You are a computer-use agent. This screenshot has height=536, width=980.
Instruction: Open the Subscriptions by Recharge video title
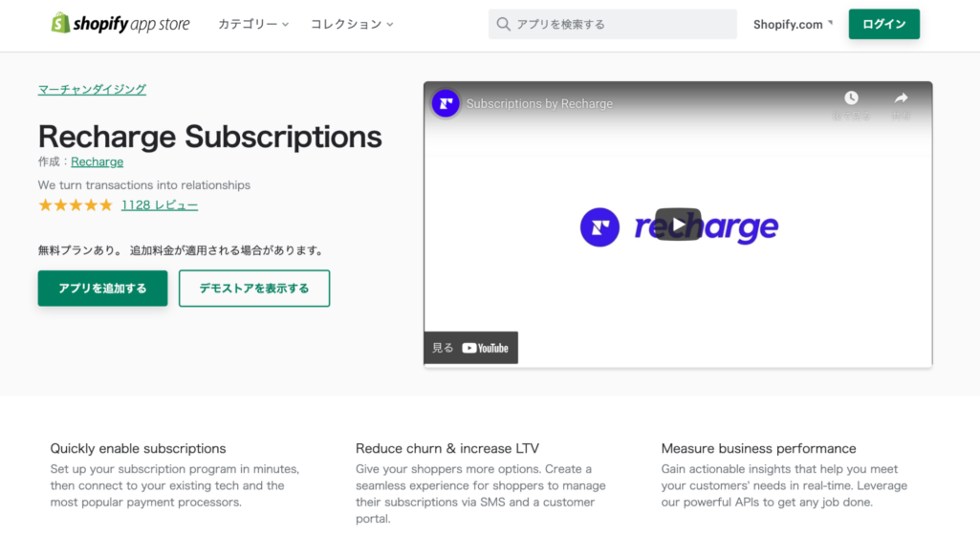point(539,104)
